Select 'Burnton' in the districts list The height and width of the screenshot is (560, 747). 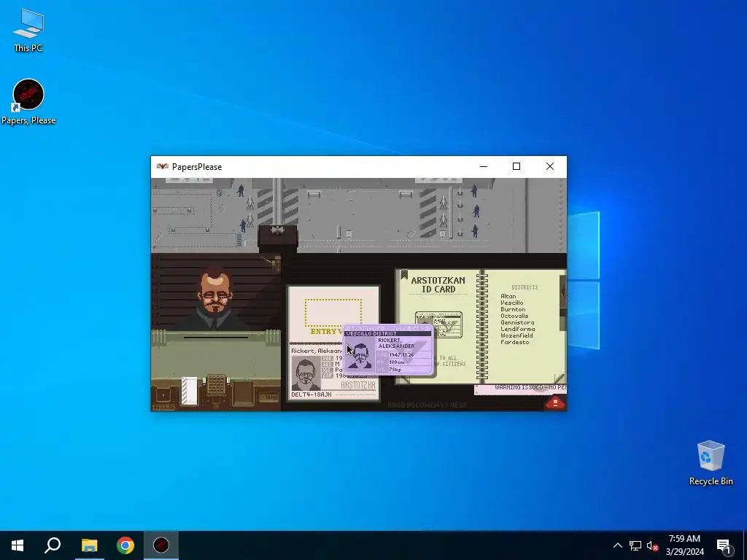(513, 309)
